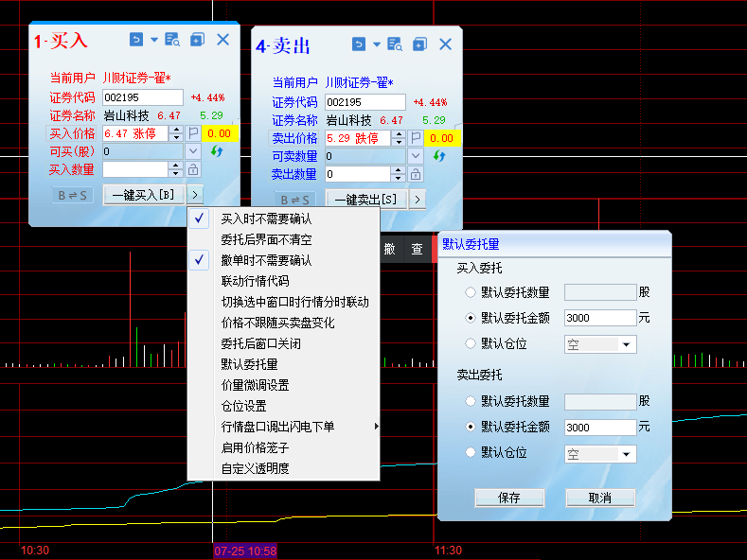747x560 pixels.
Task: Close the 买入 window
Action: pyautogui.click(x=222, y=40)
